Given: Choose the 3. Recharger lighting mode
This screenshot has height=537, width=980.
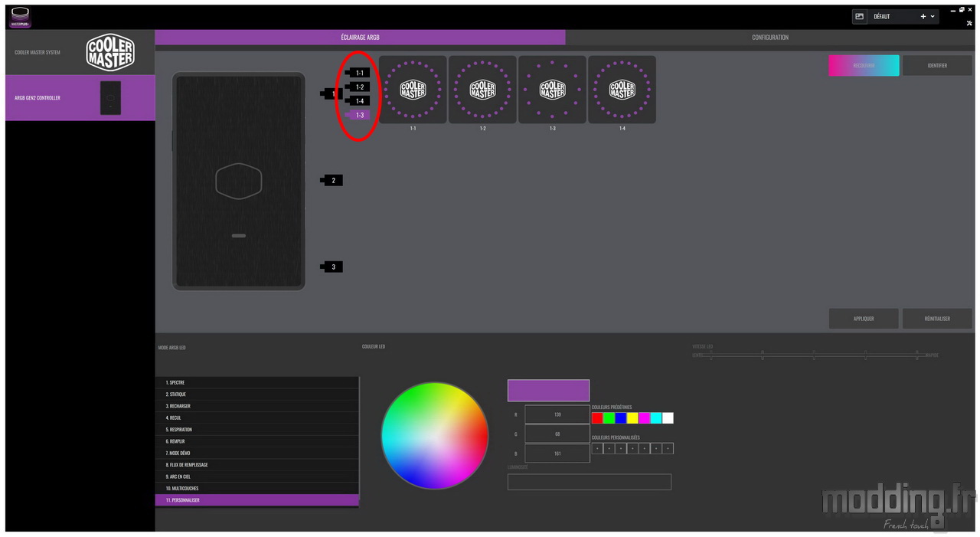Looking at the screenshot, I should (x=257, y=406).
